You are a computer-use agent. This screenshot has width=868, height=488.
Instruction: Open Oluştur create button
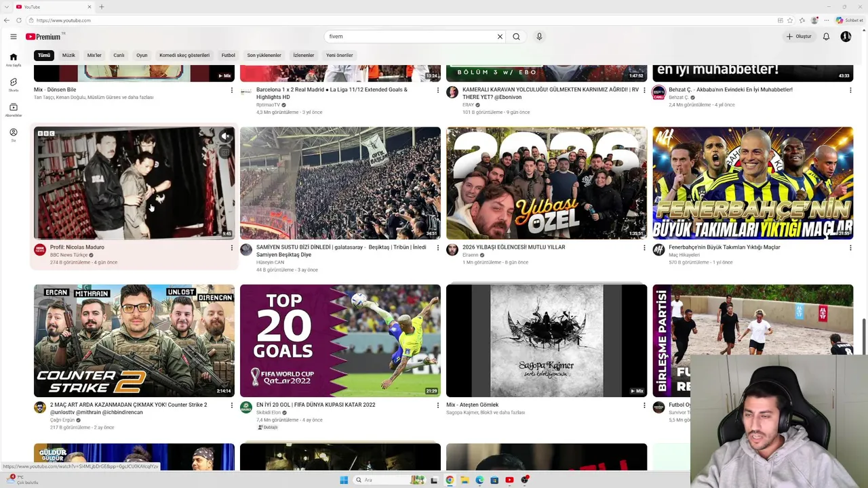tap(799, 37)
